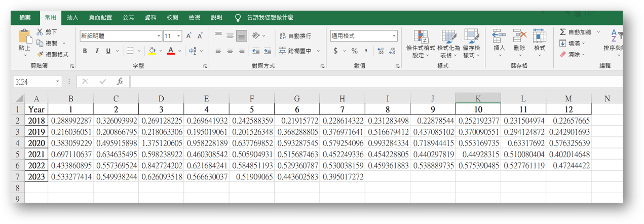Image resolution: width=644 pixels, height=224 pixels.
Task: Click the currency ($) format icon
Action: pyautogui.click(x=335, y=51)
